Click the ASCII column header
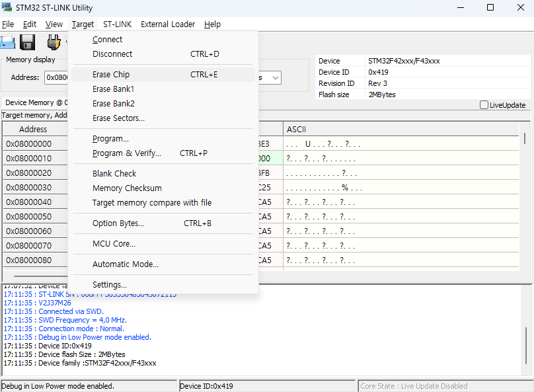The width and height of the screenshot is (534, 392). coord(401,130)
